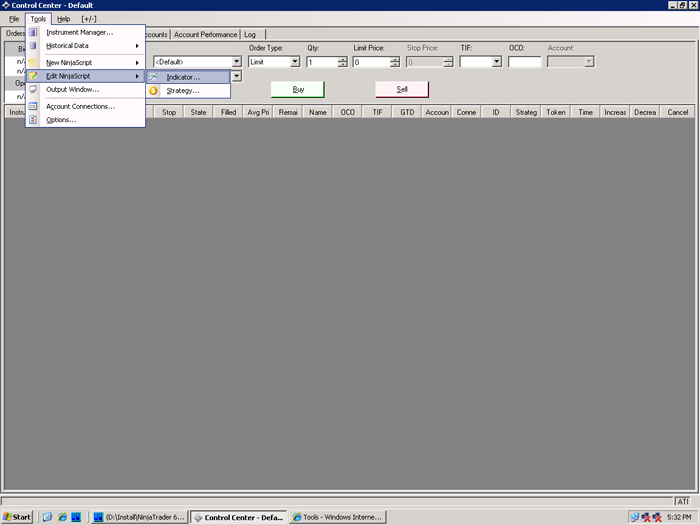The height and width of the screenshot is (525, 700).
Task: Click the Output Window monitor icon
Action: (34, 90)
